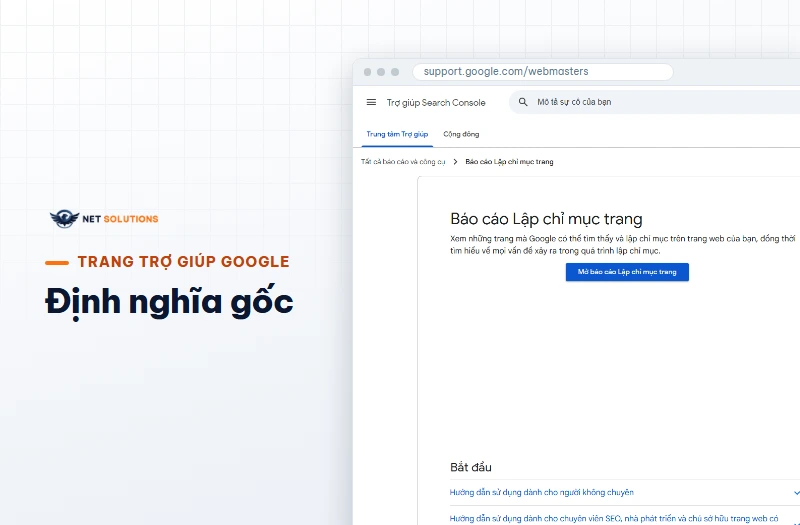
Task: Click the third gray window control dot
Action: tap(395, 72)
